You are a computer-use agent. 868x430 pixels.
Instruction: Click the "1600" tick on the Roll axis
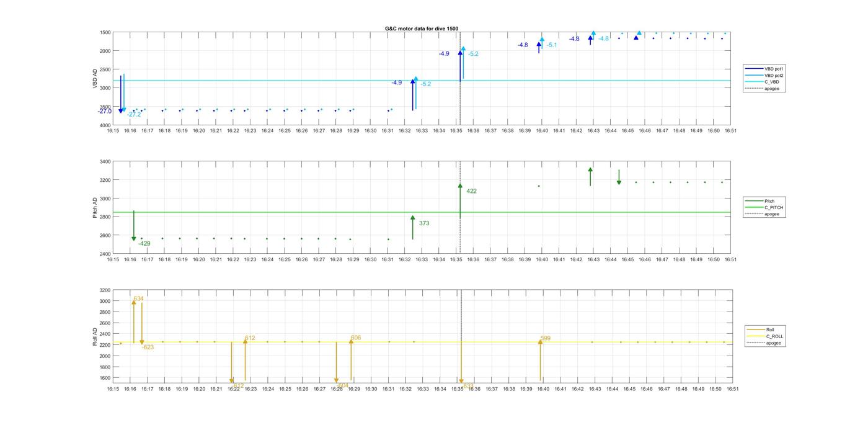point(105,378)
